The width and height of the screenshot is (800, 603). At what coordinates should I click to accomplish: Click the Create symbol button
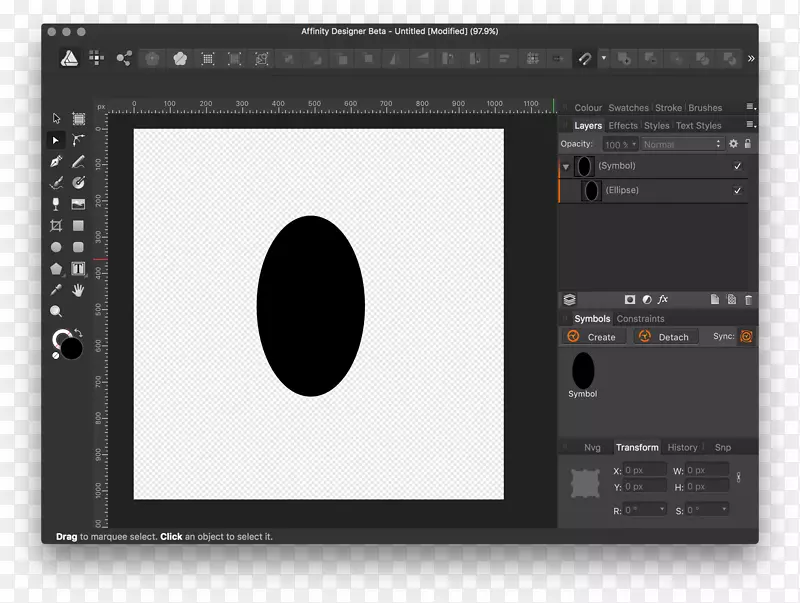592,337
